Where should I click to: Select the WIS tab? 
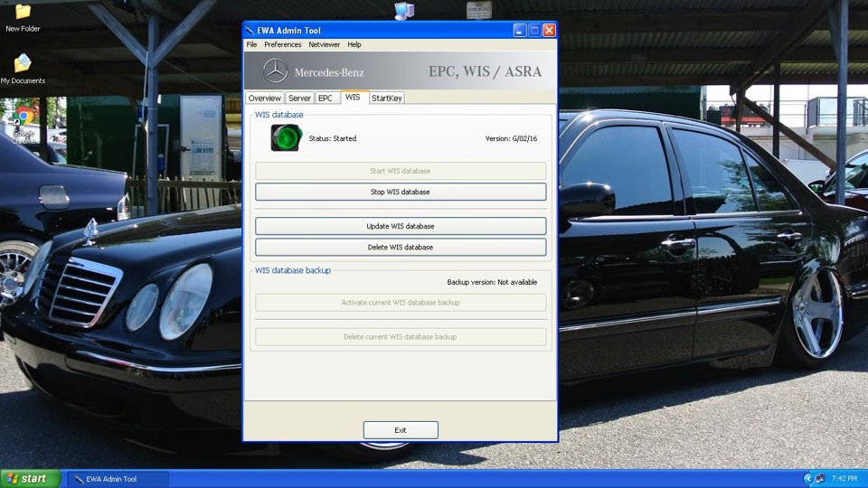click(x=353, y=97)
